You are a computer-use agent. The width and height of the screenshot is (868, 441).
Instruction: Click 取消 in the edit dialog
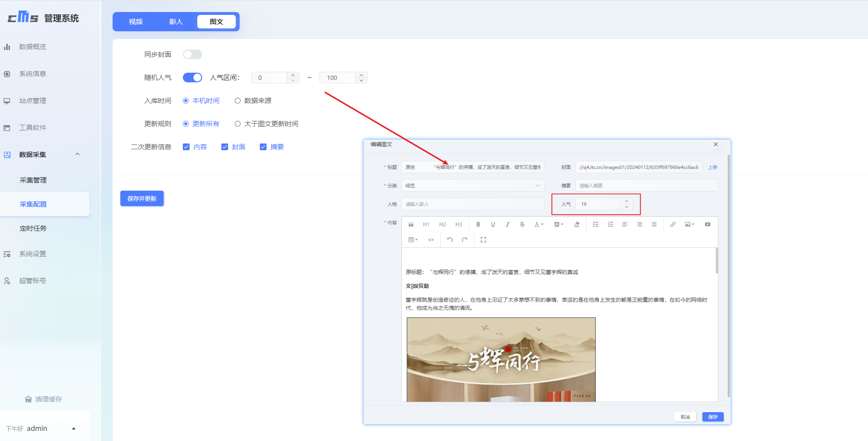pyautogui.click(x=685, y=417)
